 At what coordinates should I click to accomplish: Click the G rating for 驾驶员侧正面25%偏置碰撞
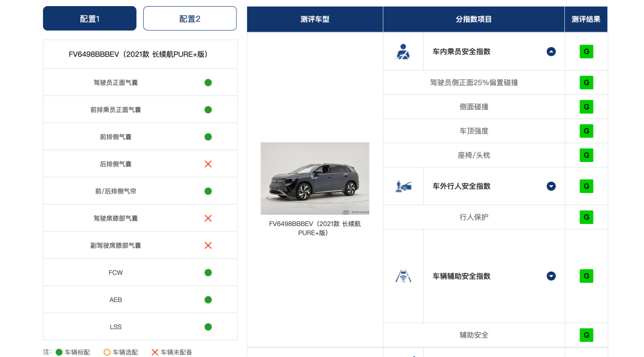587,83
